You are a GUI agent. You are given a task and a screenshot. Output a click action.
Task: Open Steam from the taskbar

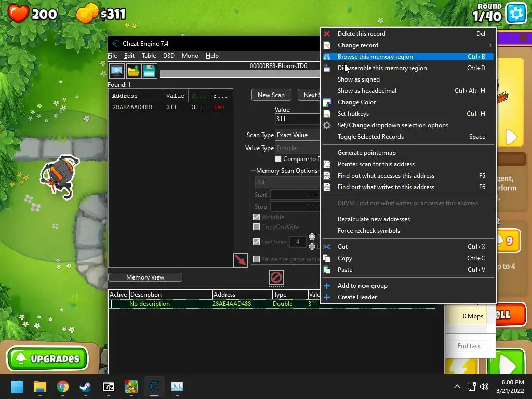(x=86, y=387)
